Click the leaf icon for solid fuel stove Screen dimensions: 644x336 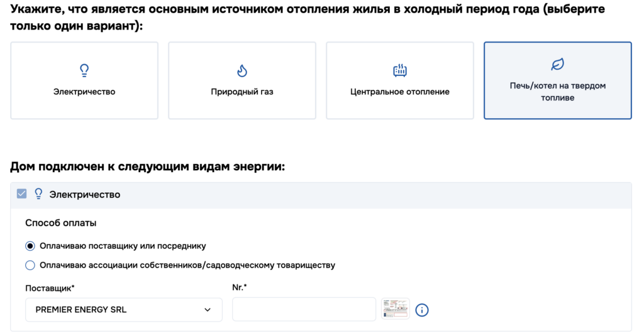click(557, 64)
